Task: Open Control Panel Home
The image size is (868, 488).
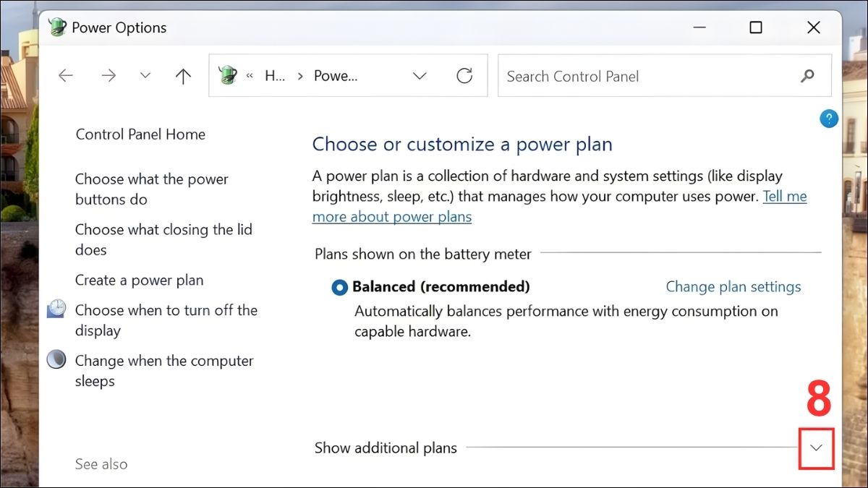Action: (140, 134)
